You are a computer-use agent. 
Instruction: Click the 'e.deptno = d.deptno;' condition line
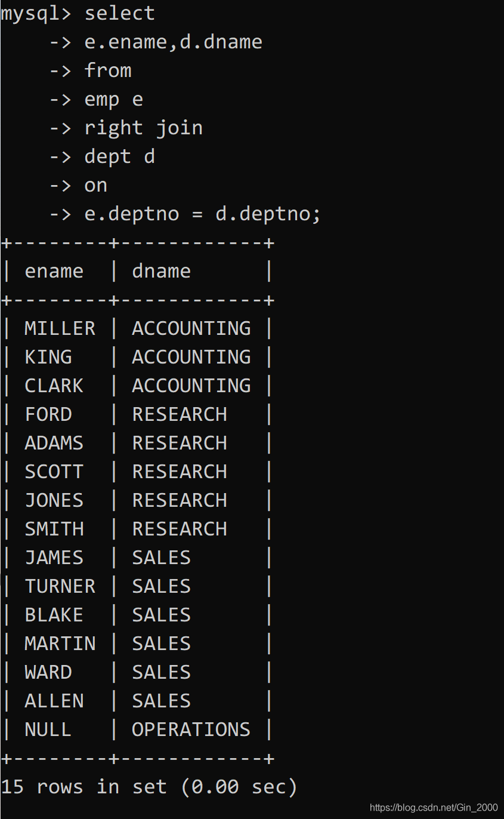tap(202, 214)
